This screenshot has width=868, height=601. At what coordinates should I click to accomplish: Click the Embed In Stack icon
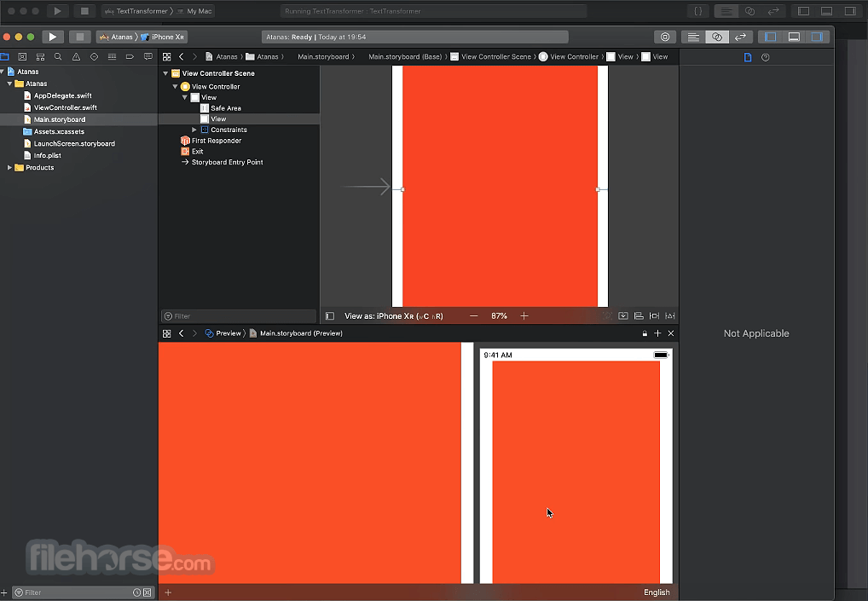623,315
